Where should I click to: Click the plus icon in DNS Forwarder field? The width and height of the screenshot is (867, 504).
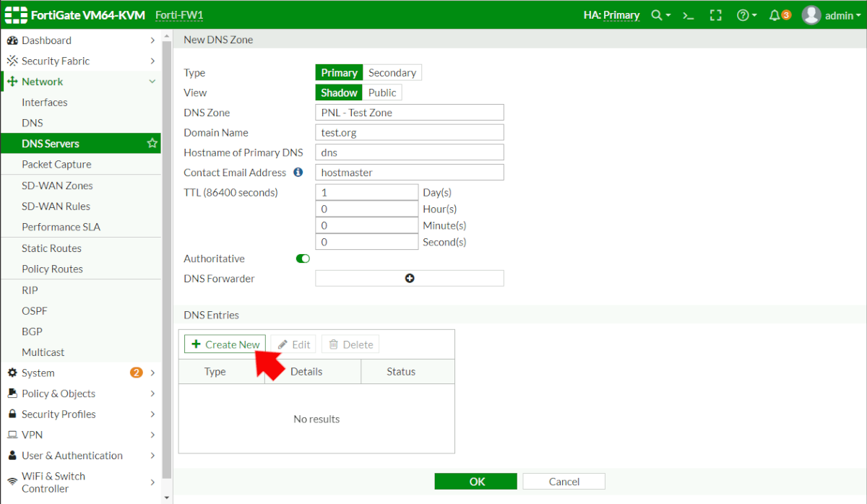tap(409, 278)
